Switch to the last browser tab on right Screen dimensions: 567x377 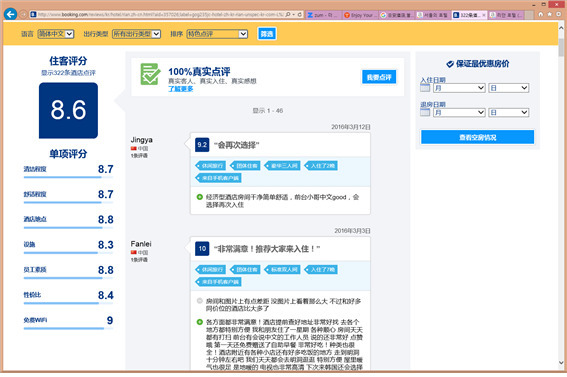tap(506, 15)
